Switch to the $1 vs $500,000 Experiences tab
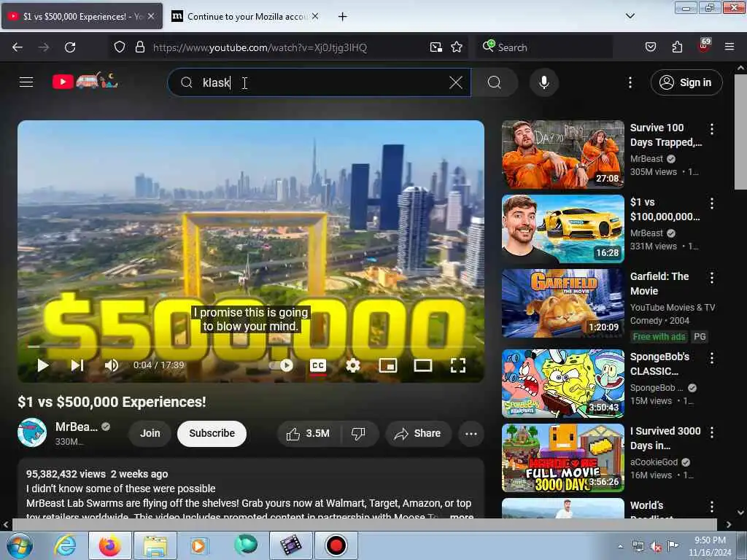The height and width of the screenshot is (560, 747). pyautogui.click(x=81, y=16)
